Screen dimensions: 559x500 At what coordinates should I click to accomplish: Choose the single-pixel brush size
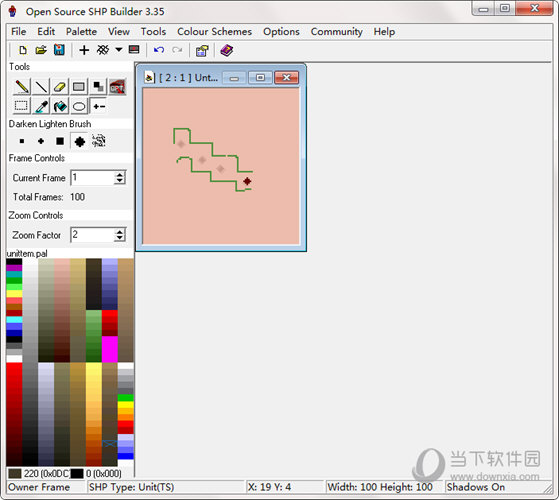pyautogui.click(x=22, y=141)
